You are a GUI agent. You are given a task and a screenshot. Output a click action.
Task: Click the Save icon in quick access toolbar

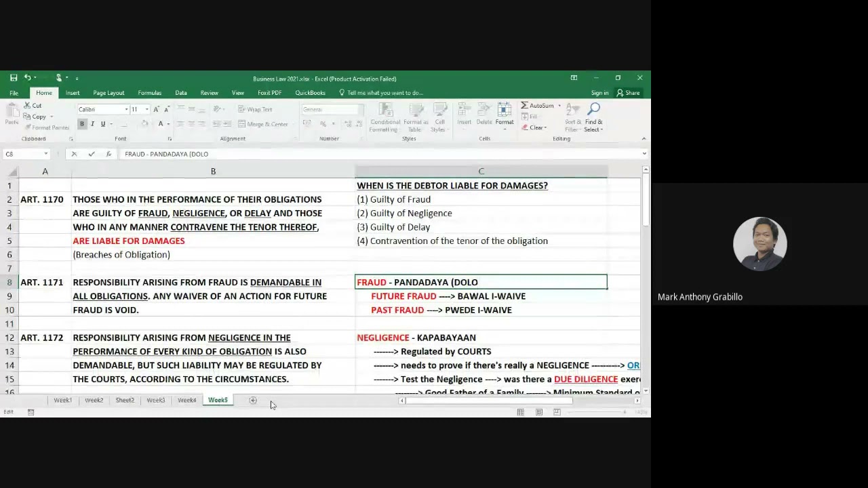click(x=14, y=78)
